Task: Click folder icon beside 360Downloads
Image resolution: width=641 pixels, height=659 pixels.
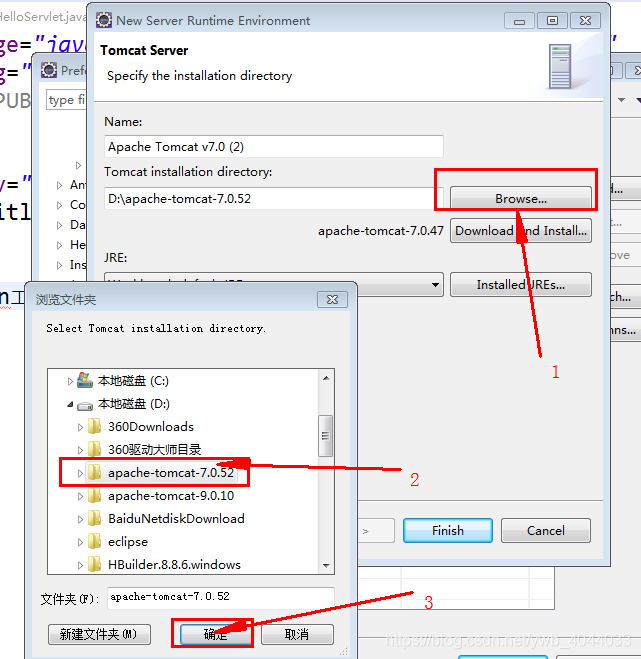Action: coord(95,426)
